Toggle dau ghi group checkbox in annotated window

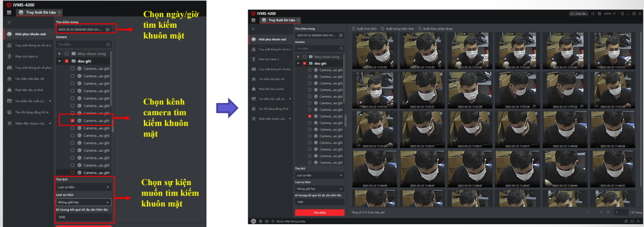(x=67, y=61)
